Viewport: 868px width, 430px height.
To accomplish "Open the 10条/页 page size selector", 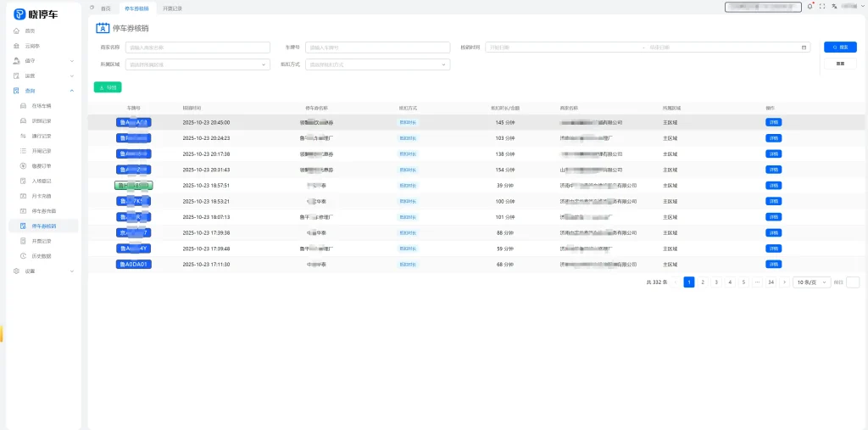I will [811, 282].
